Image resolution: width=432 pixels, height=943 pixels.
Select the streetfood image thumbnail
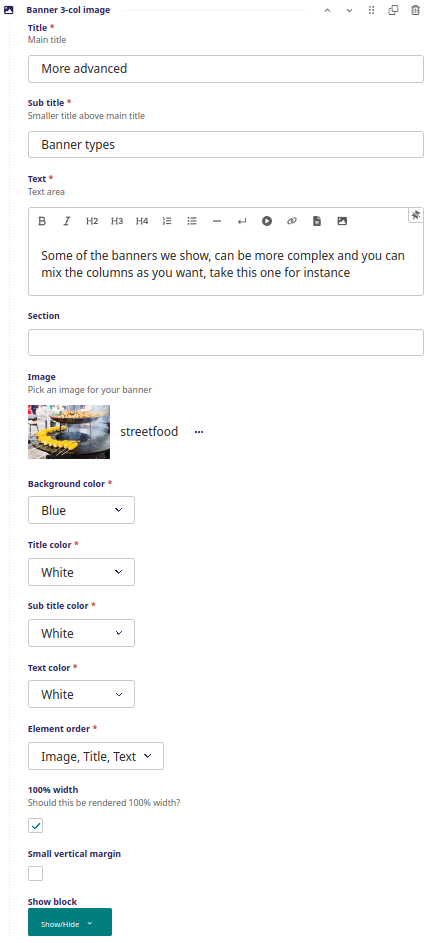pyautogui.click(x=69, y=432)
